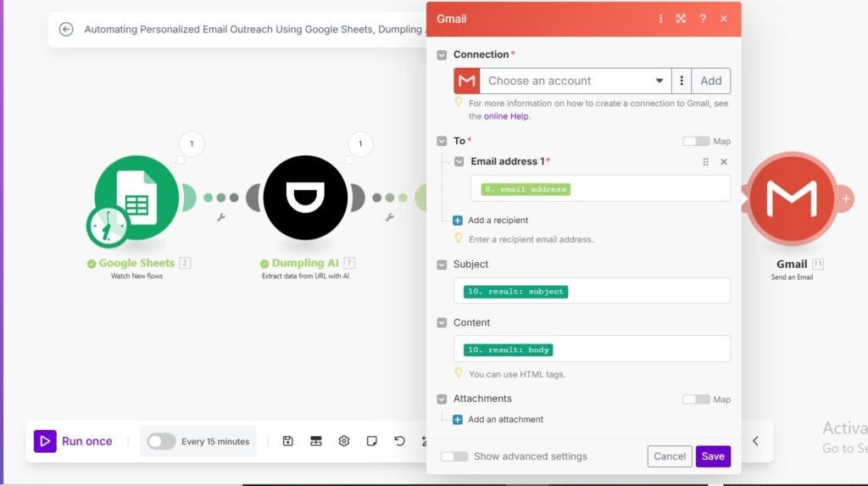Click the Add a recipient plus icon
Screen dimensions: 868x486
click(x=457, y=221)
